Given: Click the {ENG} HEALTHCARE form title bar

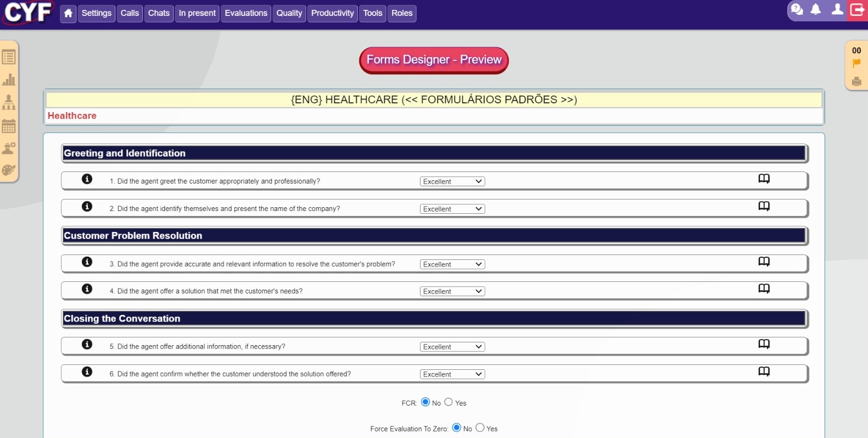Looking at the screenshot, I should point(434,100).
